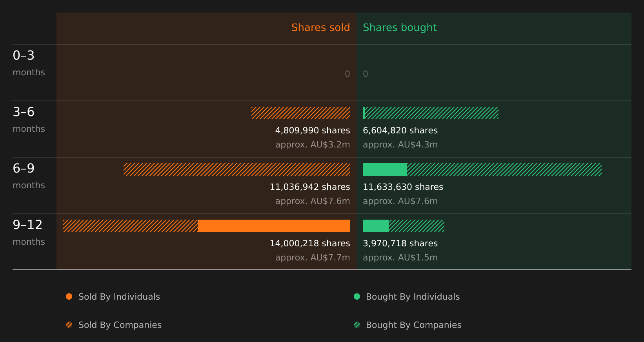The height and width of the screenshot is (342, 644).
Task: Click solid green segment in 9–12 months bar
Action: click(376, 226)
